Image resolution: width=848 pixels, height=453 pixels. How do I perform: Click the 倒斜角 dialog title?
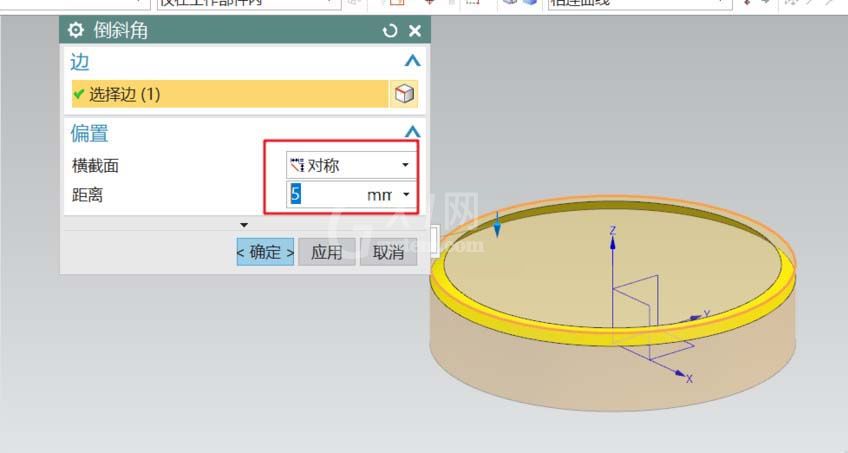click(121, 31)
